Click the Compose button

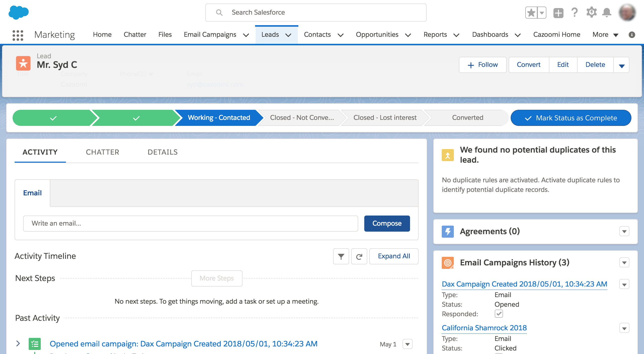[387, 224]
